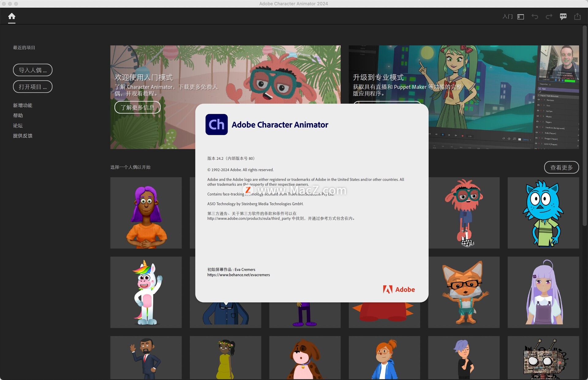This screenshot has width=588, height=380.
Task: Select the lavender-haired anime girl puppet
Action: tap(543, 292)
